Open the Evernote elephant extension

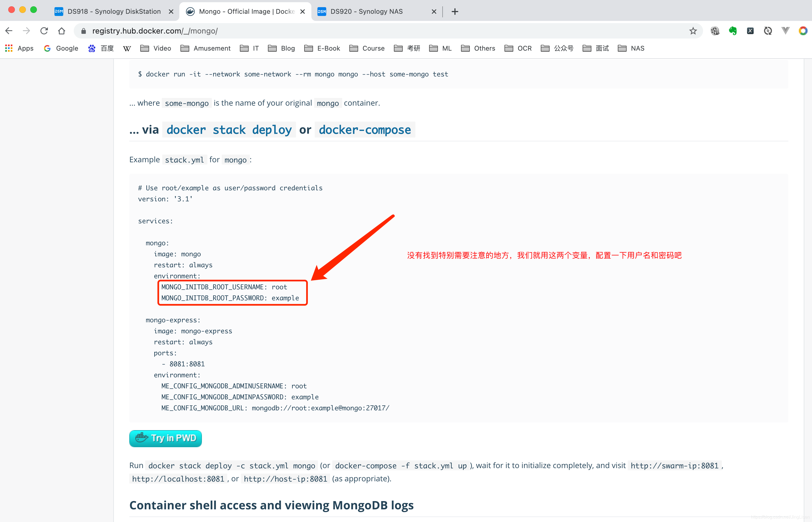point(733,31)
